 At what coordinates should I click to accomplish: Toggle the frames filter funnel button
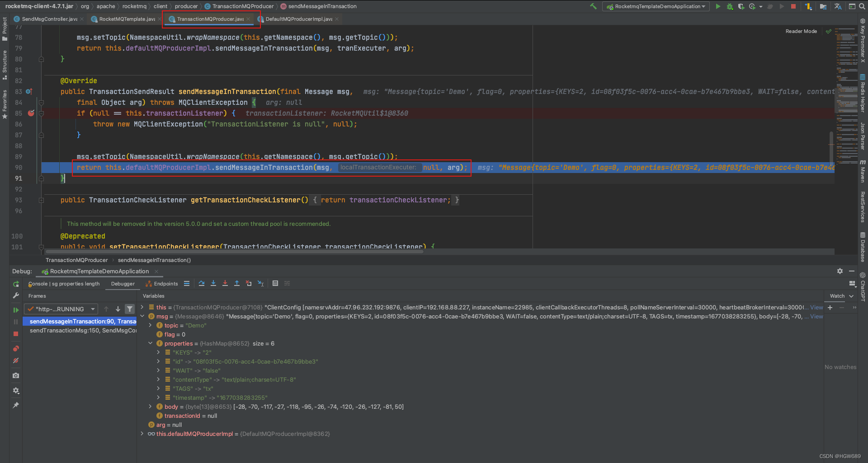[x=130, y=309]
